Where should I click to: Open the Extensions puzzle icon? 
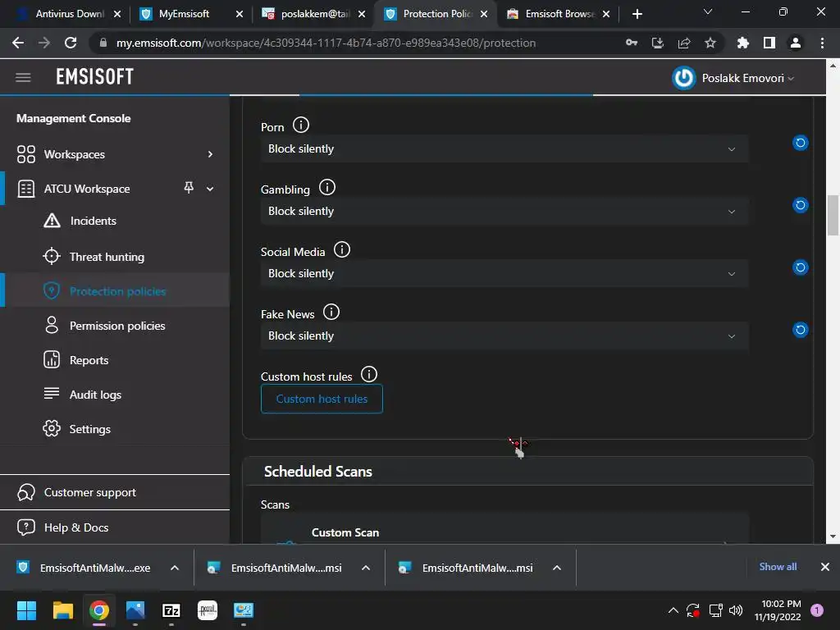point(743,43)
